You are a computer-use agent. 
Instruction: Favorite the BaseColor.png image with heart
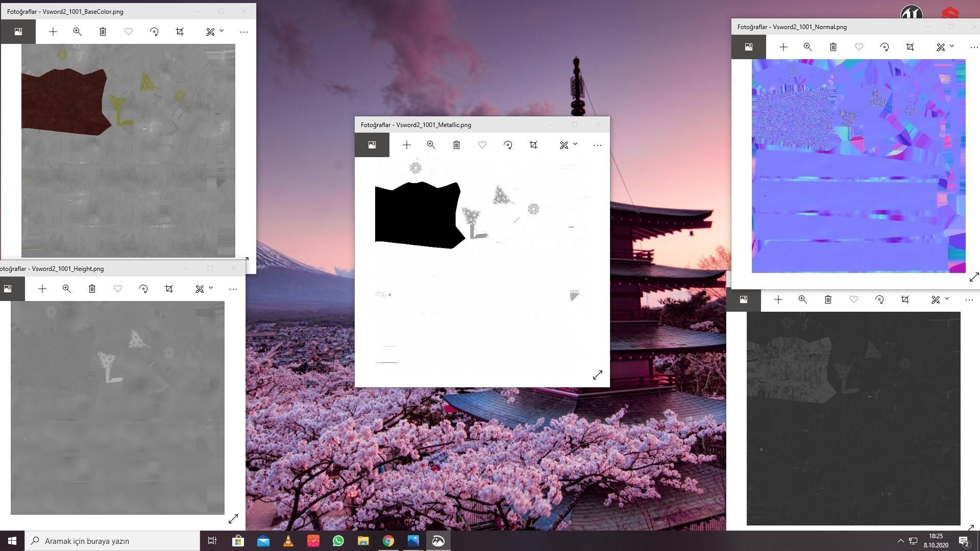129,32
